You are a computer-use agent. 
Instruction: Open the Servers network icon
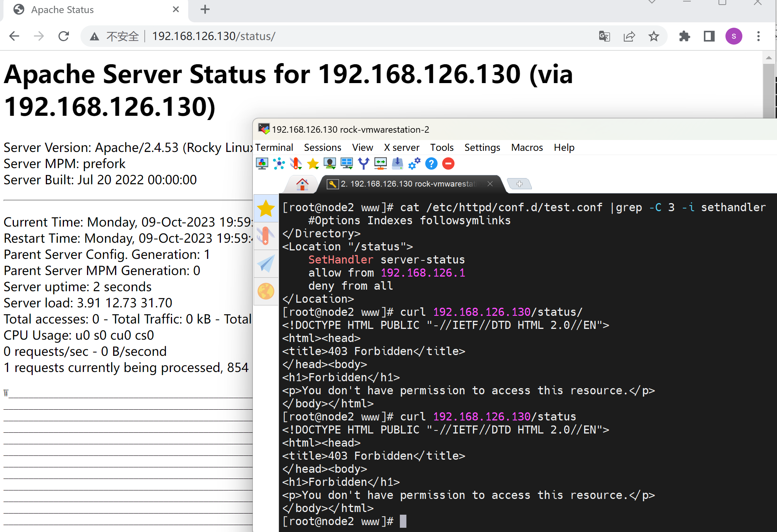(279, 164)
